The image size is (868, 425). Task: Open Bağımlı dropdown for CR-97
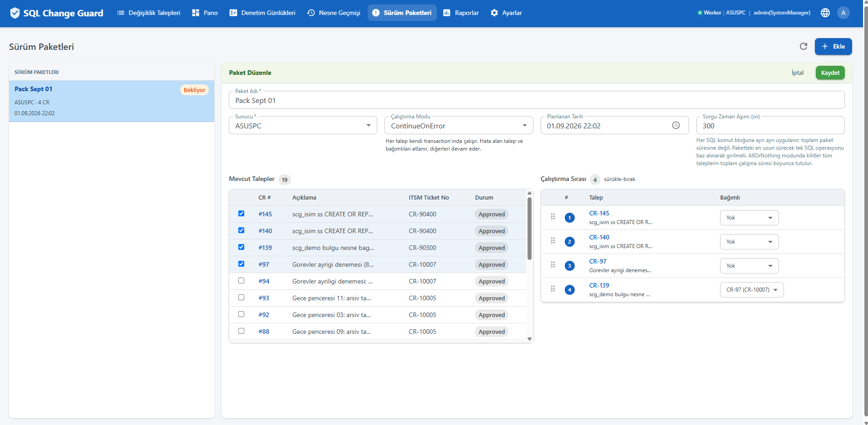click(749, 266)
